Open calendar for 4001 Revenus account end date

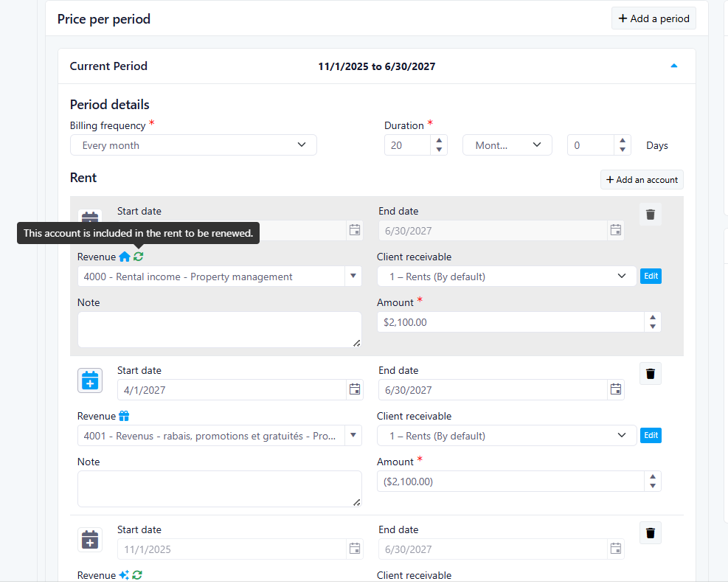616,389
